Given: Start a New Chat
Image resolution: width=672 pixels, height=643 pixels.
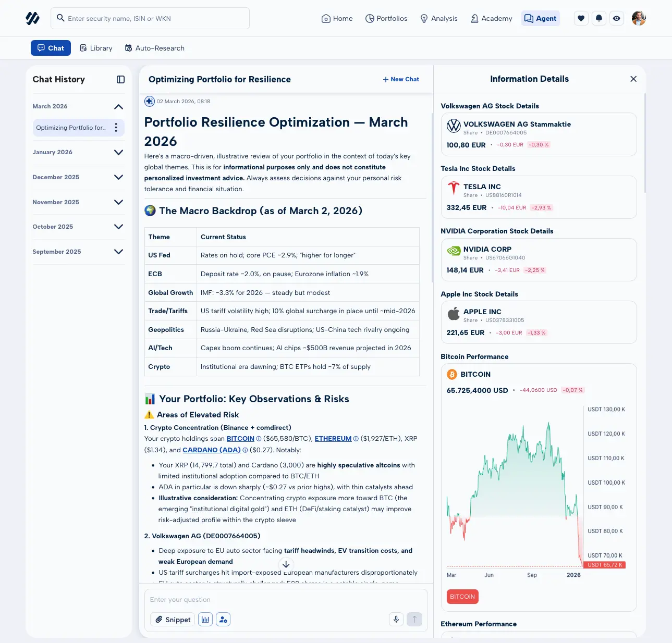Looking at the screenshot, I should [401, 79].
